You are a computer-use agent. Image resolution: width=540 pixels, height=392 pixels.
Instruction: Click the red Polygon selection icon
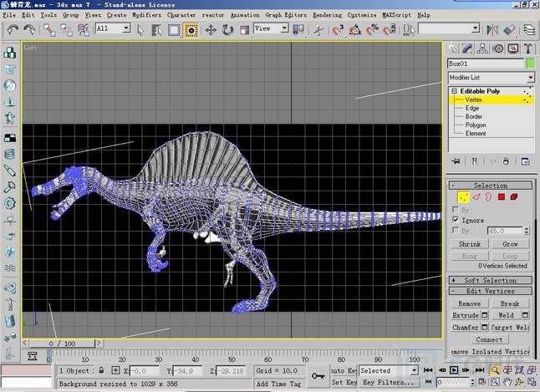502,197
